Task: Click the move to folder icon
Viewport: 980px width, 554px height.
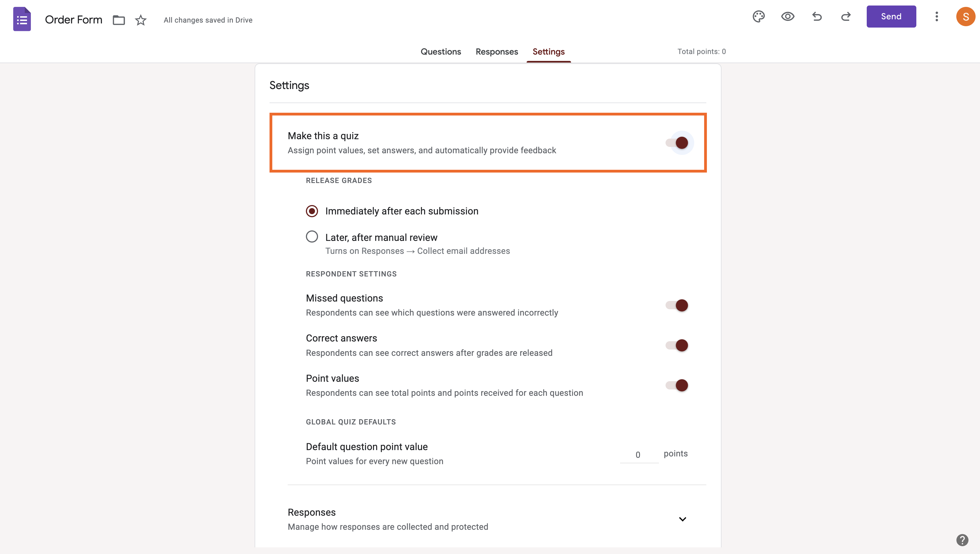Action: tap(119, 20)
